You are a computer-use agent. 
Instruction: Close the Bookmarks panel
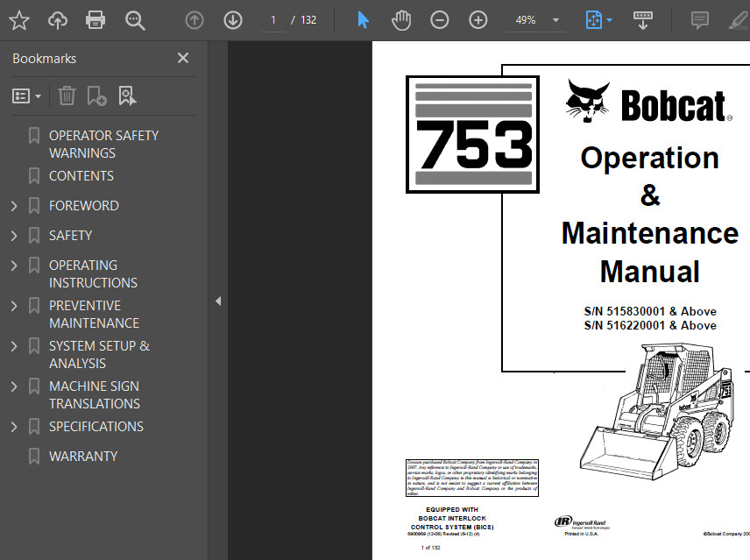click(183, 58)
